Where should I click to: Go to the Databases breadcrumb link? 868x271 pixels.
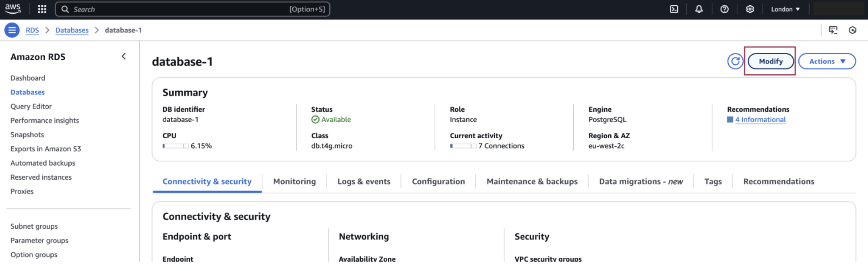(x=72, y=30)
